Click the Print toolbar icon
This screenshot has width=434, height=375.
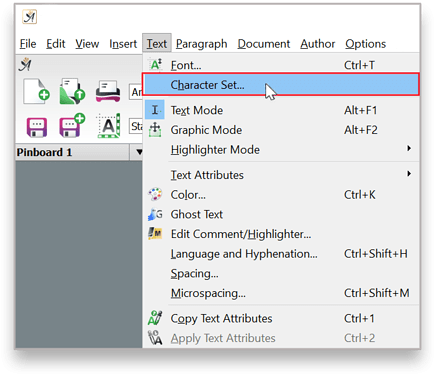108,91
